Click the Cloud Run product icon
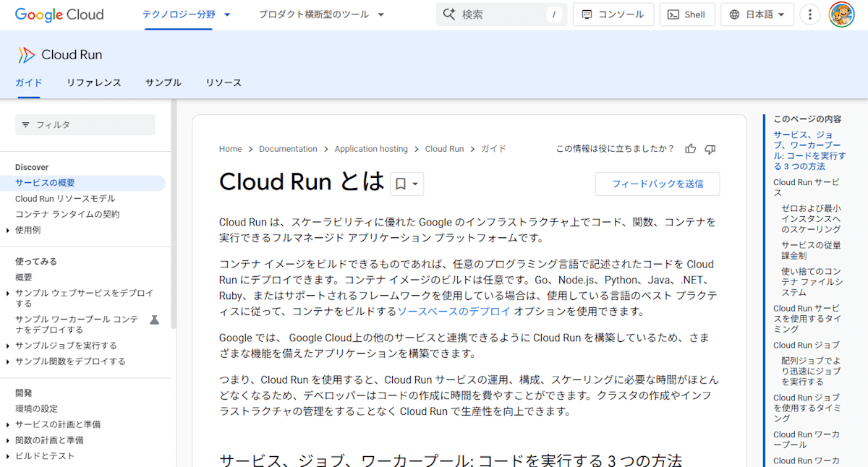Screen dimensions: 868x467 [x=26, y=54]
